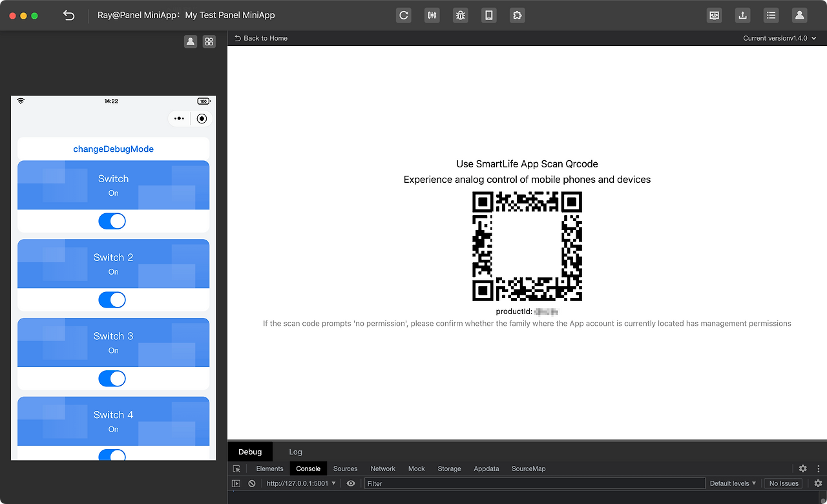Open the user account icon in title bar
827x504 pixels.
[800, 15]
